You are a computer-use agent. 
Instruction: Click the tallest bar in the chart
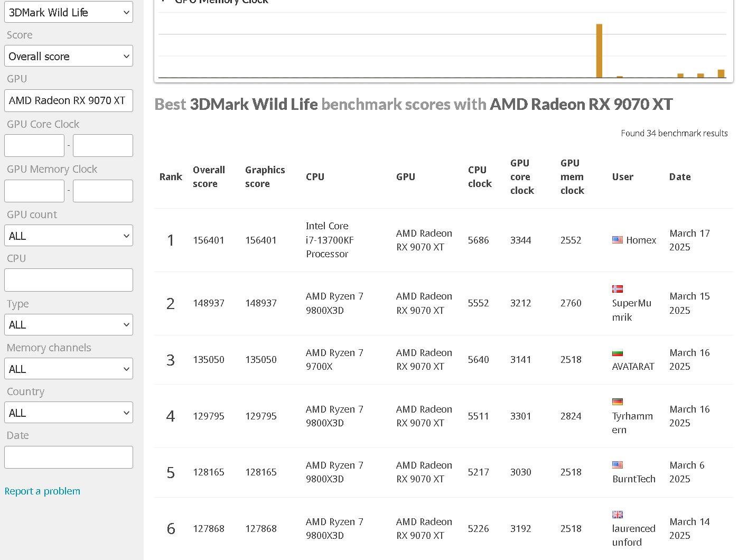pos(599,51)
